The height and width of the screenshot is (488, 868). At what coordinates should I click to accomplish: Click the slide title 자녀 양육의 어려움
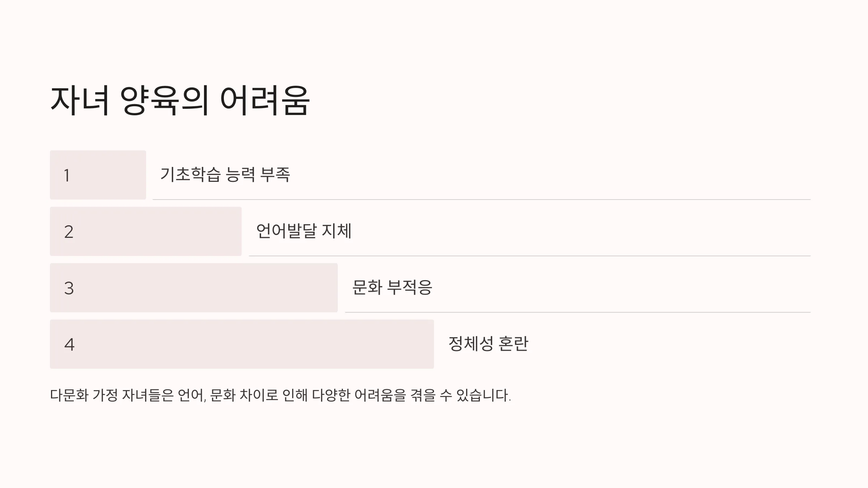tap(180, 100)
